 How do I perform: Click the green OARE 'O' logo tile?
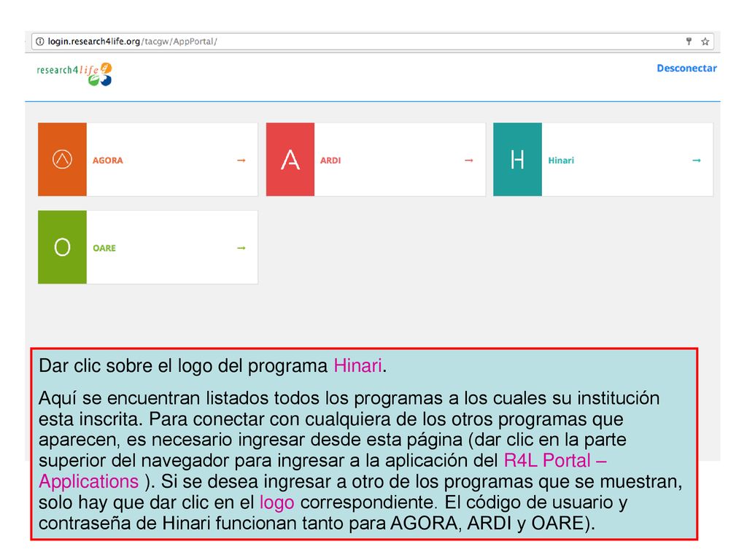tap(63, 247)
